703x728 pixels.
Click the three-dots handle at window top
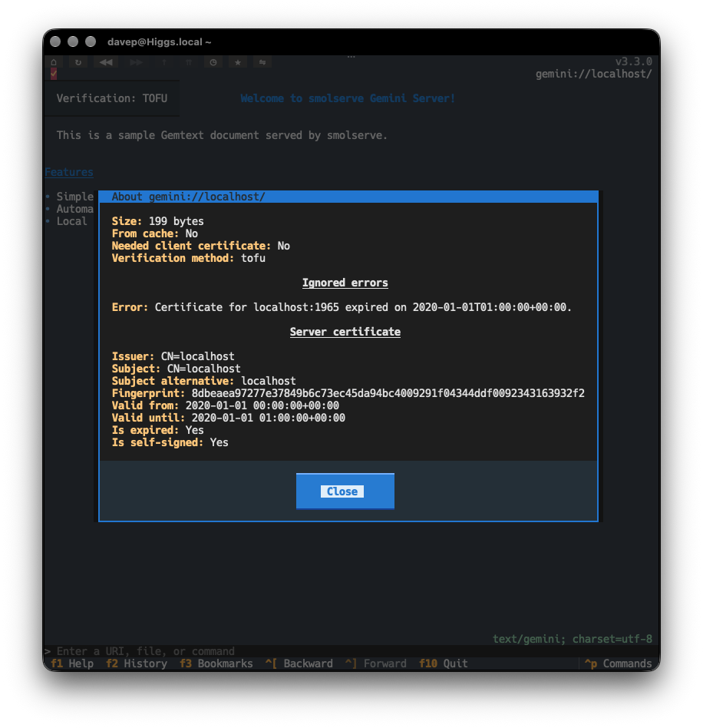351,57
